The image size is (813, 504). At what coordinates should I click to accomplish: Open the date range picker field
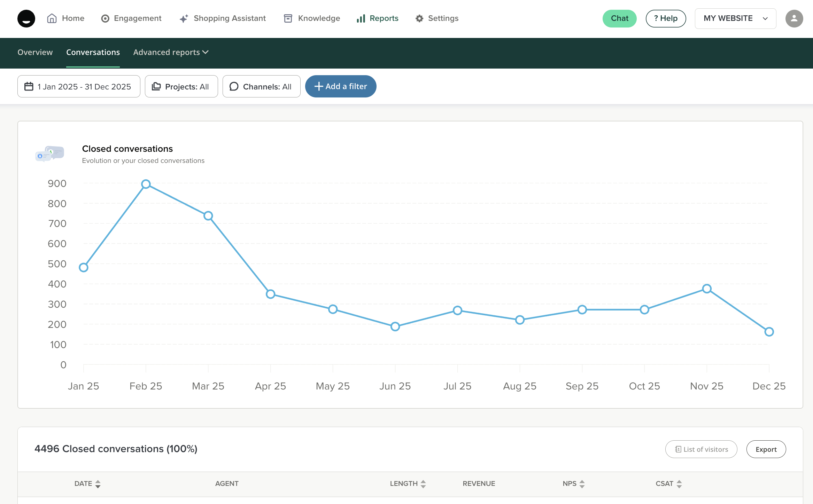[x=79, y=86]
